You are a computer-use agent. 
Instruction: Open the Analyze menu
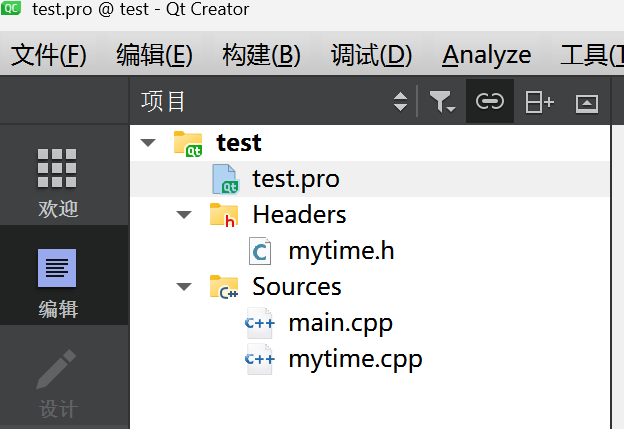click(486, 55)
